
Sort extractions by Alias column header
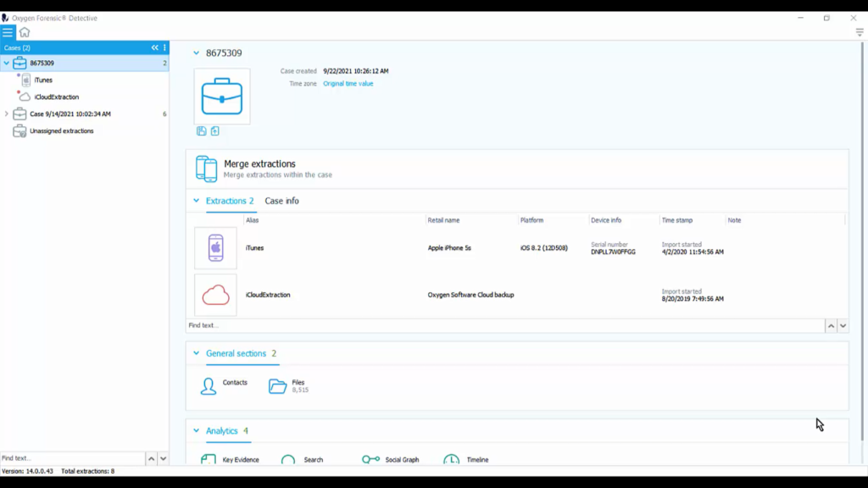[x=253, y=220]
